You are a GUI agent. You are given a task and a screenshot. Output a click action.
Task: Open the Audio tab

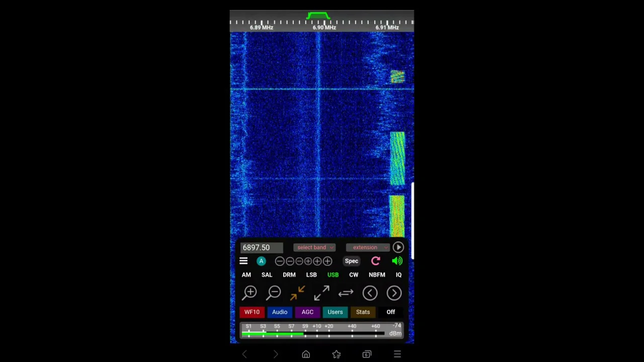(x=280, y=312)
